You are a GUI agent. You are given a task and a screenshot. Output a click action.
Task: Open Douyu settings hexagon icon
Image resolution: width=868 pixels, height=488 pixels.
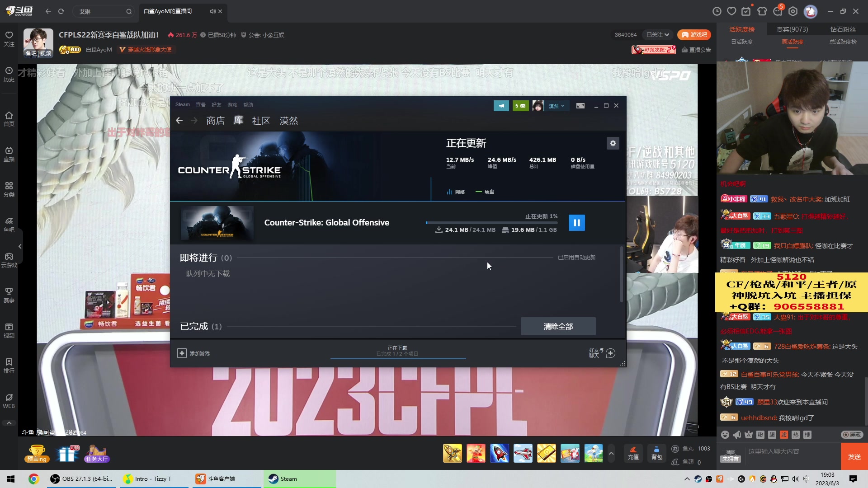click(x=793, y=11)
